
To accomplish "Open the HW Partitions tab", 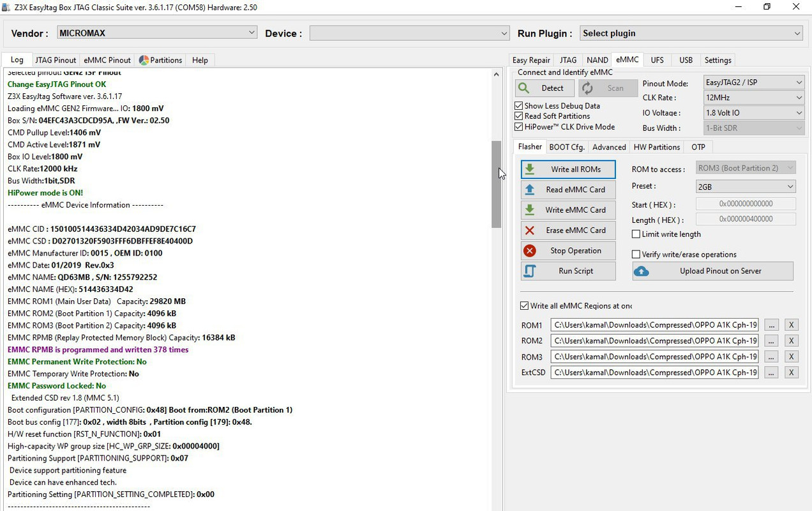I will pyautogui.click(x=657, y=147).
